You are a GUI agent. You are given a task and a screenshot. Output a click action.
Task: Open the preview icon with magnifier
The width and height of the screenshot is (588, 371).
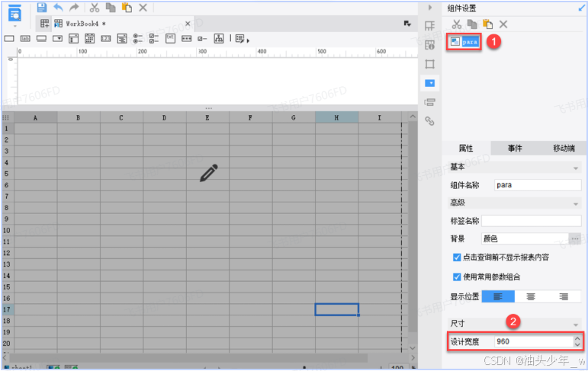[14, 13]
